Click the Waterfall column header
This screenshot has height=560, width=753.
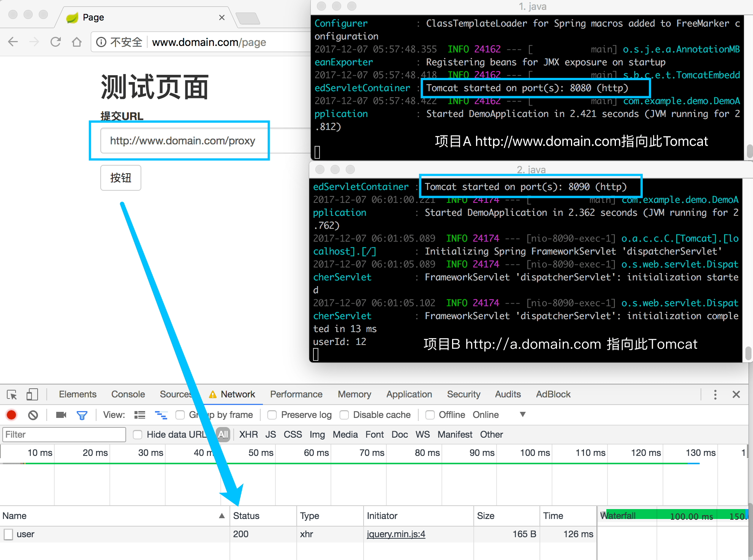click(x=672, y=516)
